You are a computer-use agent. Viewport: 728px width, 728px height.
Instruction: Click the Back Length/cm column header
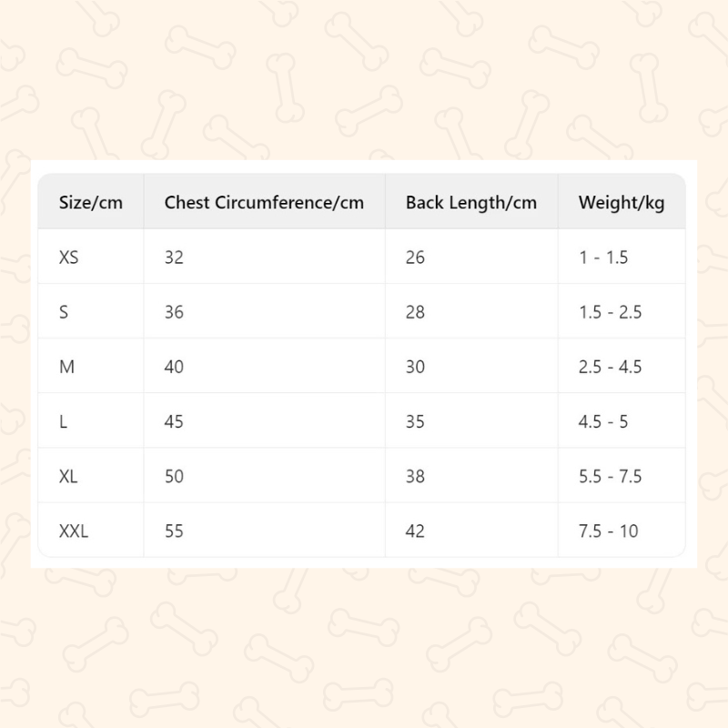point(471,202)
